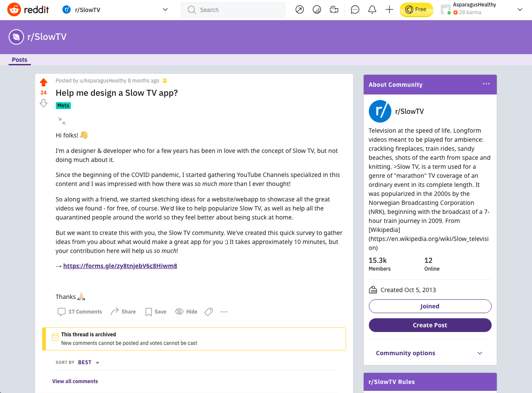
Task: Open the Sort By Best dropdown
Action: (88, 363)
